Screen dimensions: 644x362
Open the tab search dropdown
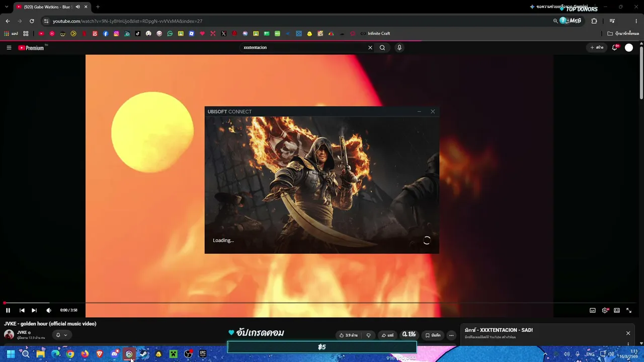tap(6, 7)
